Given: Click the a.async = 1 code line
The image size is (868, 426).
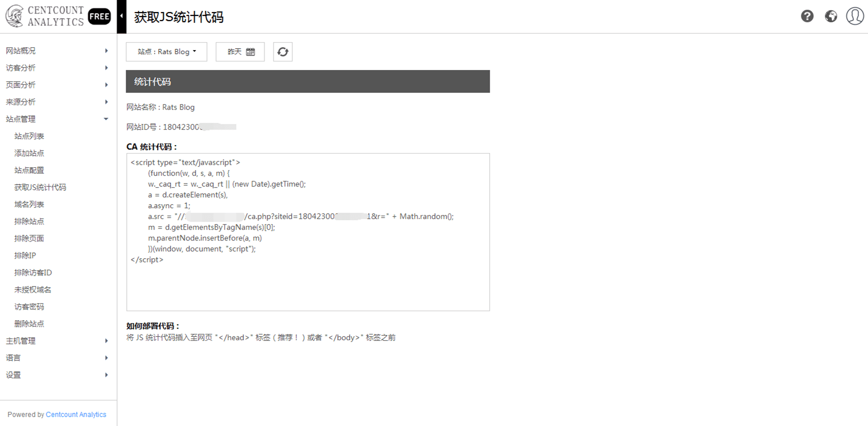Looking at the screenshot, I should click(169, 205).
